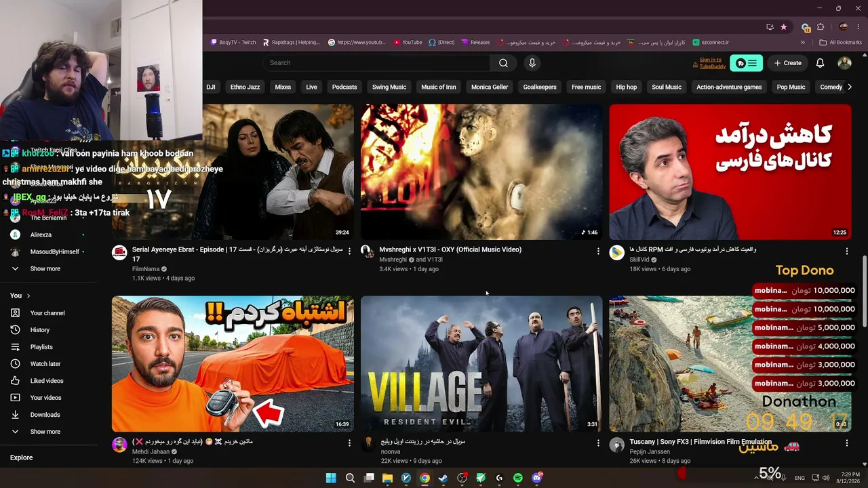This screenshot has width=868, height=488.
Task: Open the TubeBuddy menu button
Action: pos(746,63)
